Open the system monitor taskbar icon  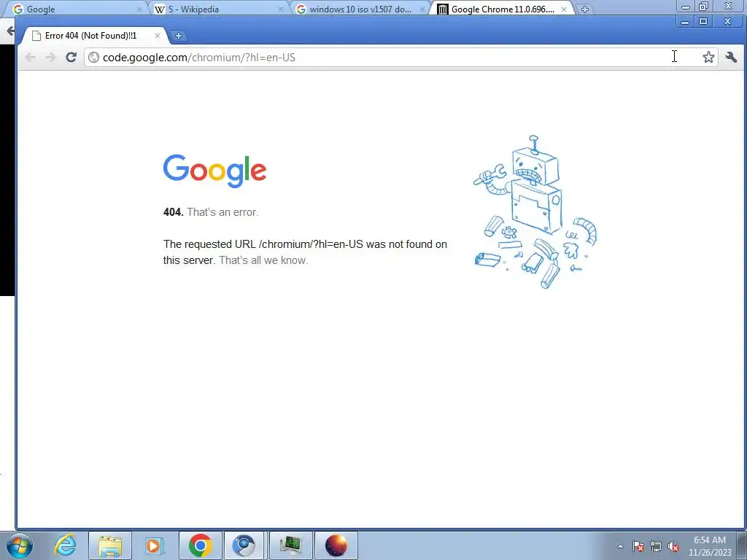[290, 545]
